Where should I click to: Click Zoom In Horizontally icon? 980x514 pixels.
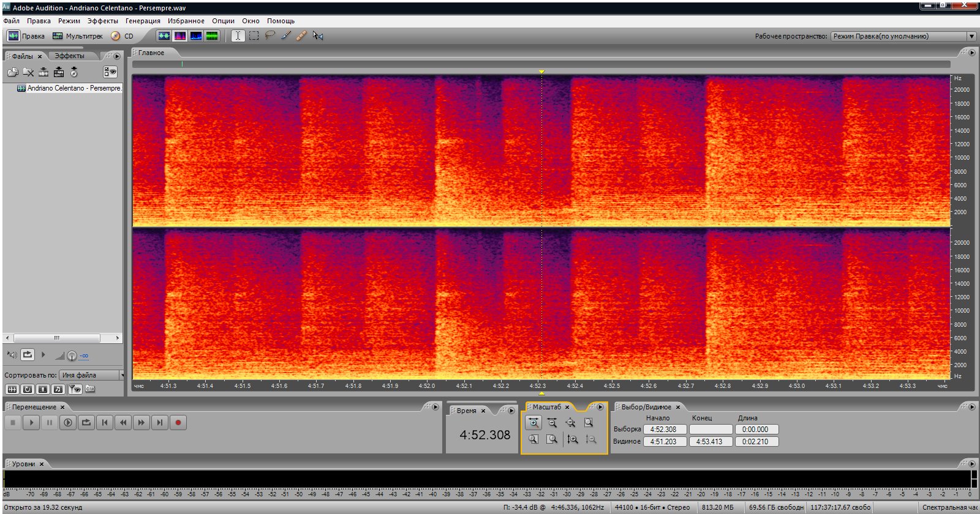533,422
